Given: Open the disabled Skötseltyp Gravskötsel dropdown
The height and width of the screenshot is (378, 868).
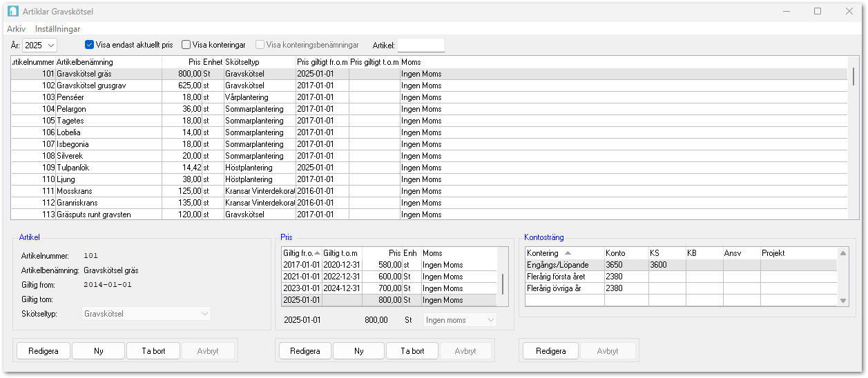Looking at the screenshot, I should 146,314.
